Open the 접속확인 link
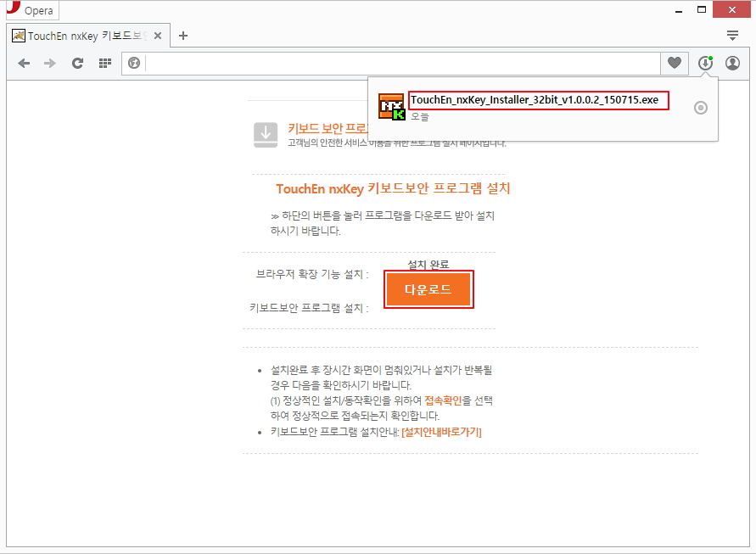 click(443, 400)
